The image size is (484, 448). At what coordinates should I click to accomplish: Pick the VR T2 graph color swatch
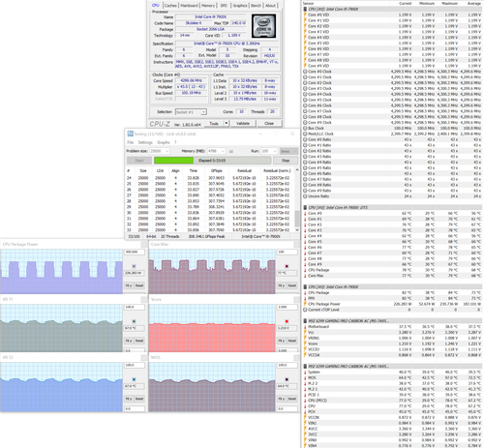tap(134, 379)
